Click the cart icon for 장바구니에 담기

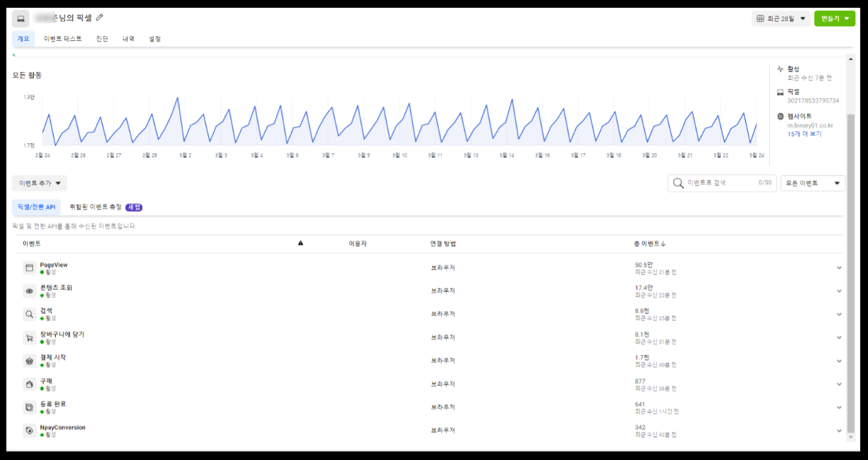click(30, 338)
